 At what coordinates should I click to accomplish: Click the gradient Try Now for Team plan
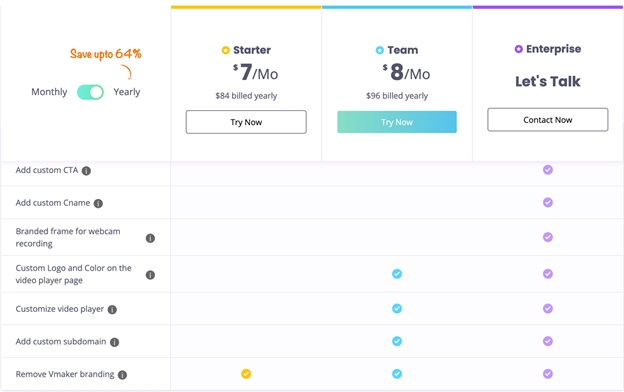[x=397, y=122]
